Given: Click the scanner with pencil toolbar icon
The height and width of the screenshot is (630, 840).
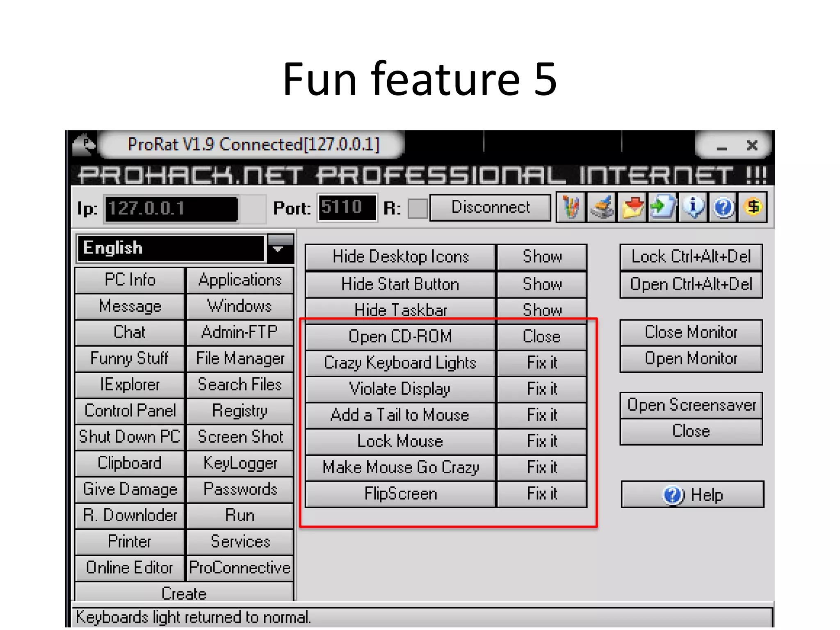Looking at the screenshot, I should pos(601,207).
